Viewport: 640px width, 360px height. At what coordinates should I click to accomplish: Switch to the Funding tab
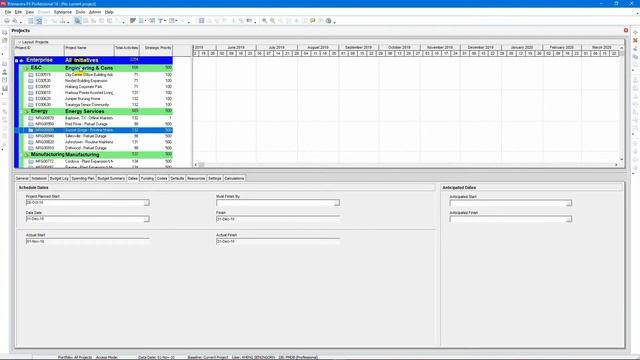(x=147, y=178)
